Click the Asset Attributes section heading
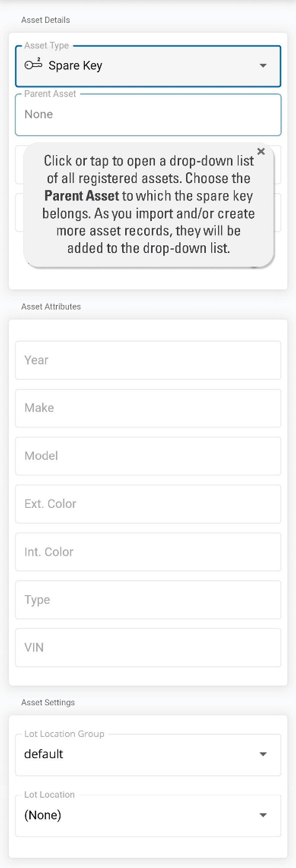Screen dimensions: 296x868 tap(51, 307)
